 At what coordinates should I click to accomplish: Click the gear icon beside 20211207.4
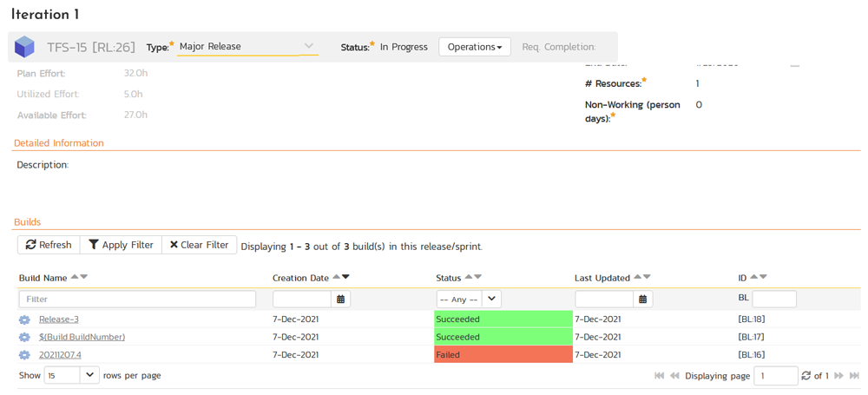[x=24, y=355]
